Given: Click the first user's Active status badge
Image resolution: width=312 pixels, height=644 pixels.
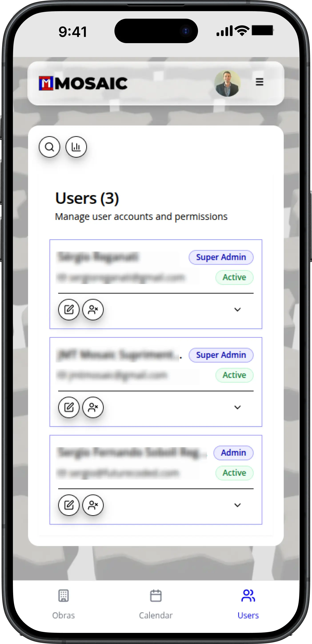Looking at the screenshot, I should point(234,277).
